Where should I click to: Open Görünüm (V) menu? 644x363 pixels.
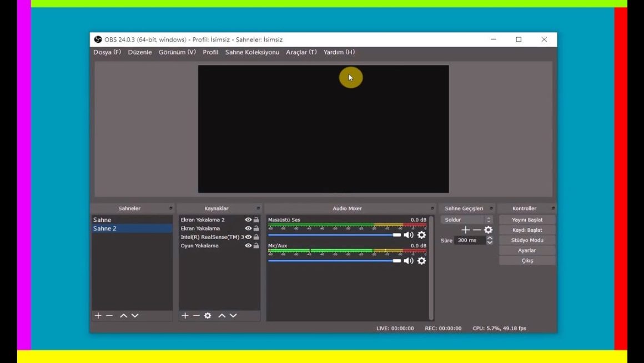pyautogui.click(x=177, y=52)
